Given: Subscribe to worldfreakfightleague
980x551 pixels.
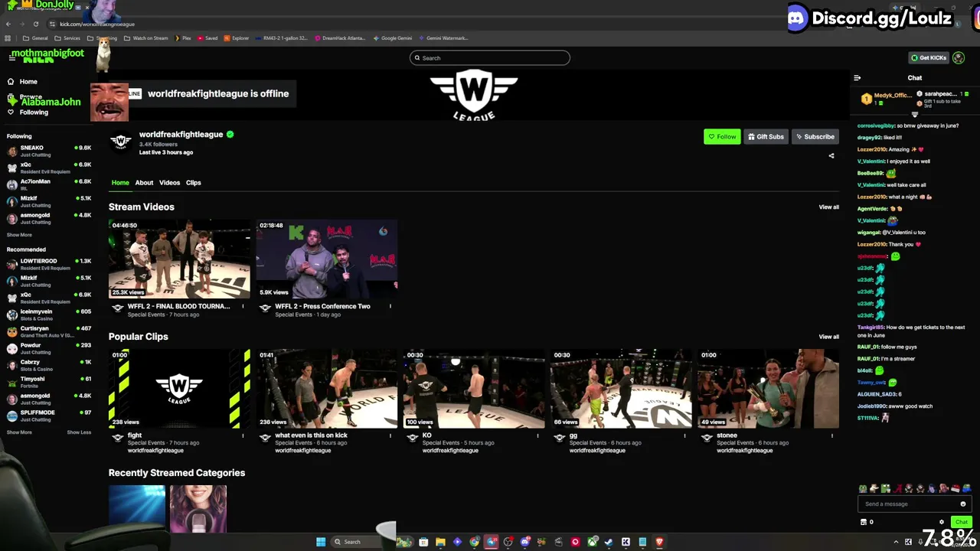Looking at the screenshot, I should [x=815, y=136].
